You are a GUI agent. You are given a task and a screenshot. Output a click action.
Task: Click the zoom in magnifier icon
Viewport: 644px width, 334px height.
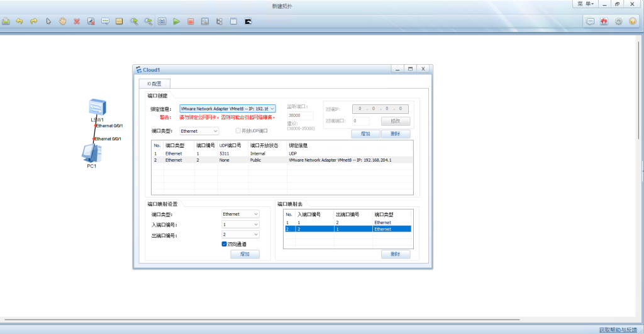(134, 21)
